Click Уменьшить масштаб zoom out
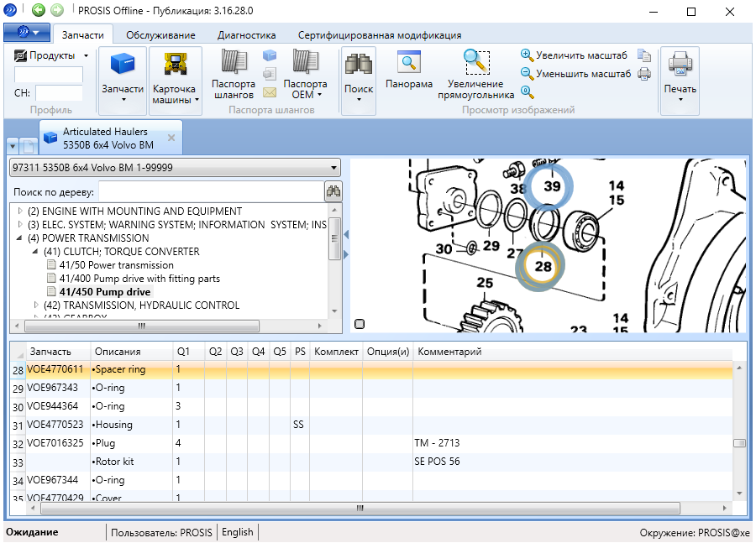Screen dimensions: 756x543 point(575,74)
